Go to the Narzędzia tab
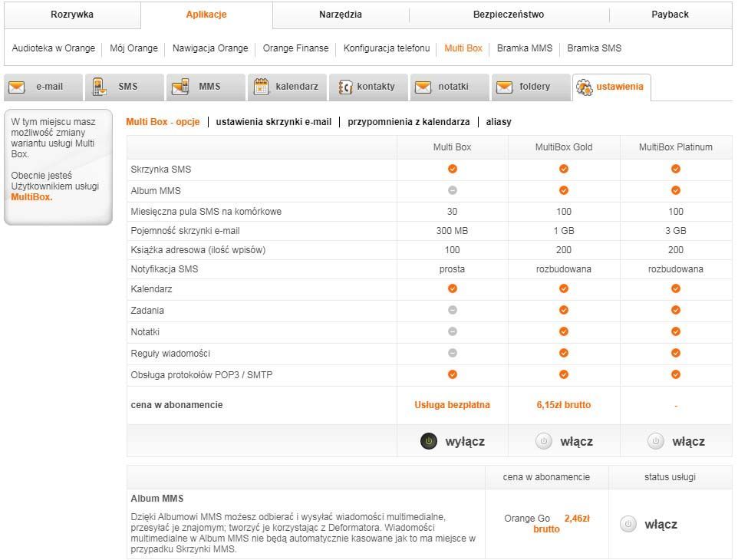This screenshot has width=738, height=560. pyautogui.click(x=341, y=15)
